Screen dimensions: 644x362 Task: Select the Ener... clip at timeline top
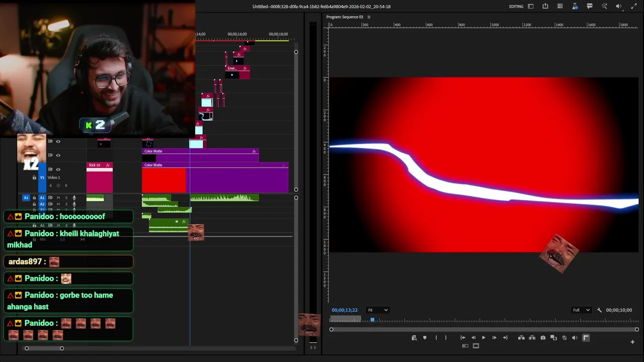click(237, 72)
